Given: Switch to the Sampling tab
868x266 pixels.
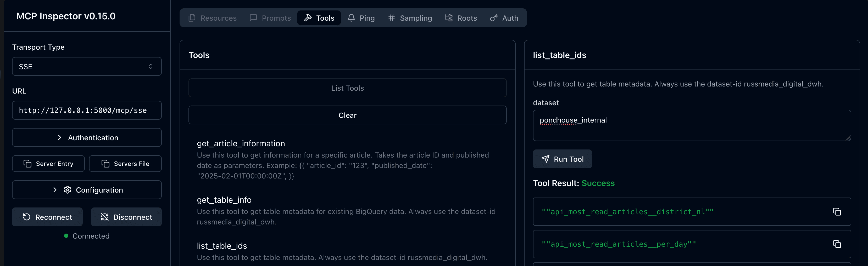Looking at the screenshot, I should pos(410,18).
